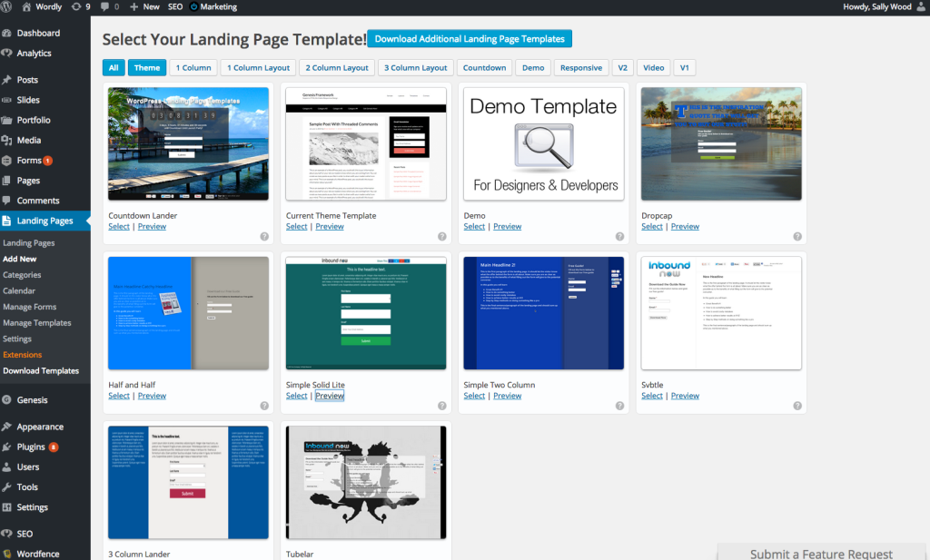
Task: Click the help icon on Countdown Lander card
Action: point(264,236)
